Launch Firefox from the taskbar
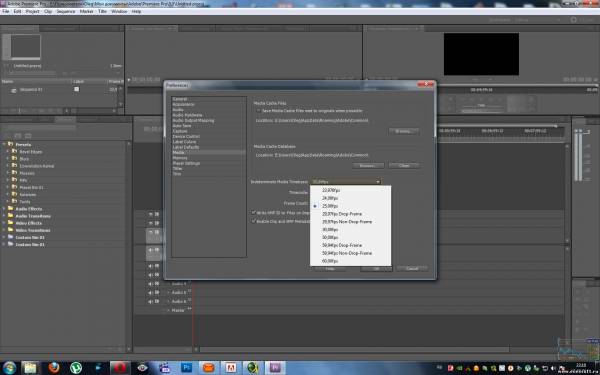The image size is (600, 375). click(x=54, y=368)
